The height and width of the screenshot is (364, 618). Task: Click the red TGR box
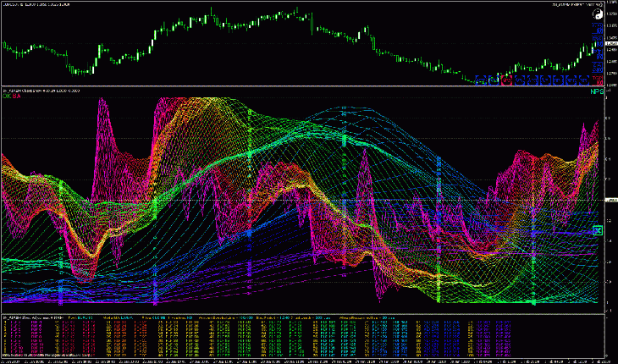598,80
